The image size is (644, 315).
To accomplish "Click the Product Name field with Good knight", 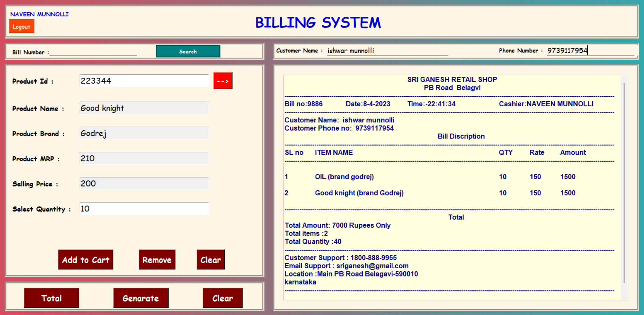I will tap(144, 108).
